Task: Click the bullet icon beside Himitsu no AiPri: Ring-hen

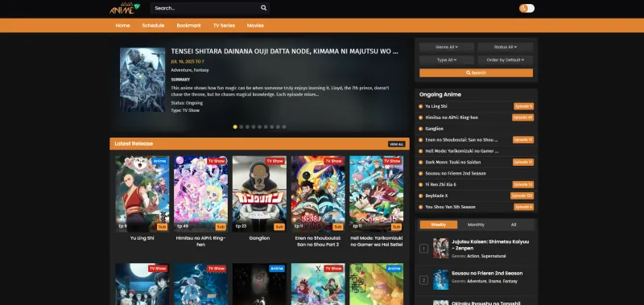Action: [x=420, y=117]
